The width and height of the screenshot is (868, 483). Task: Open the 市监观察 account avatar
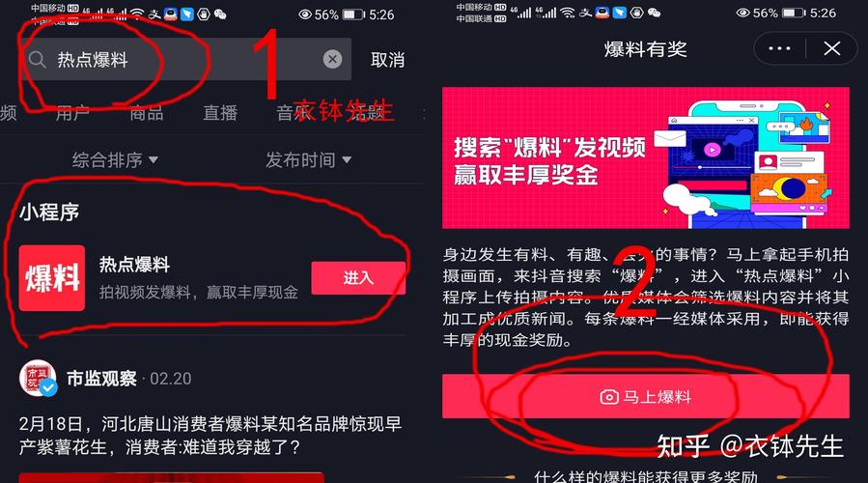pos(38,379)
